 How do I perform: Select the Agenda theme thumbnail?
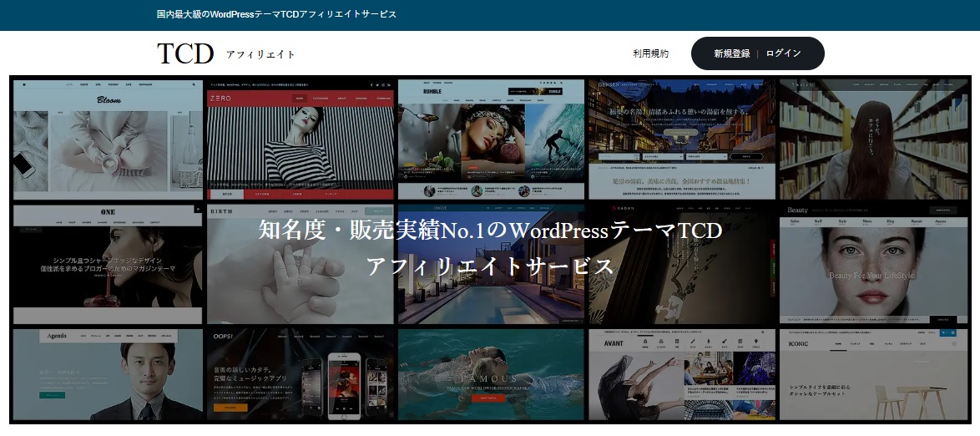tap(109, 375)
